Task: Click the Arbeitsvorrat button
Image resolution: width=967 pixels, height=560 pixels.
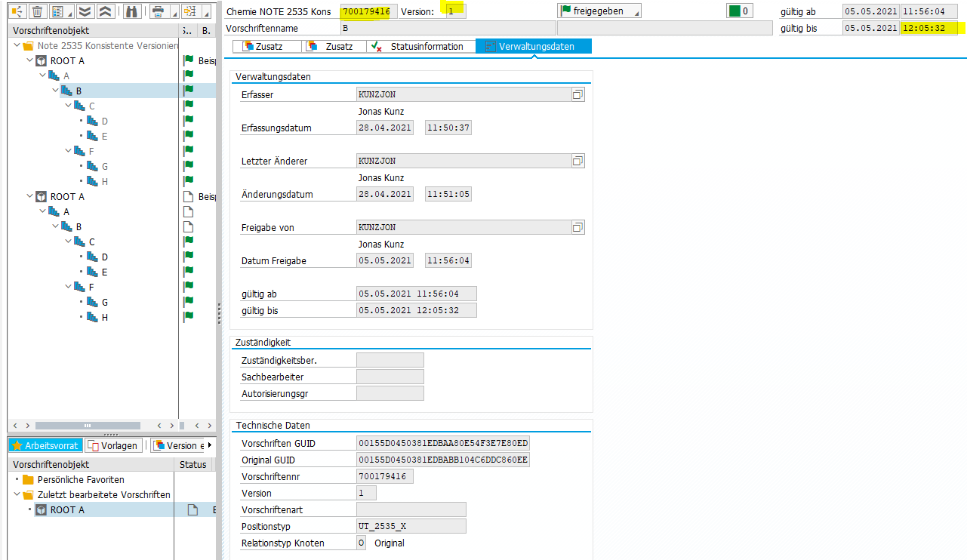Action: (x=45, y=445)
